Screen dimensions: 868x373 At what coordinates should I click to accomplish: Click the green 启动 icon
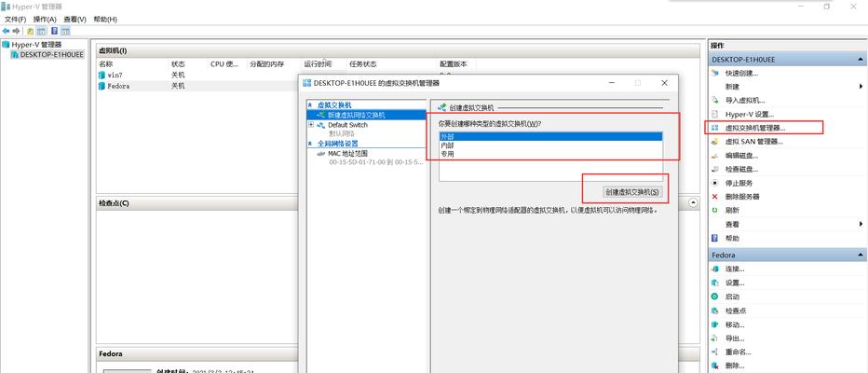tap(714, 297)
